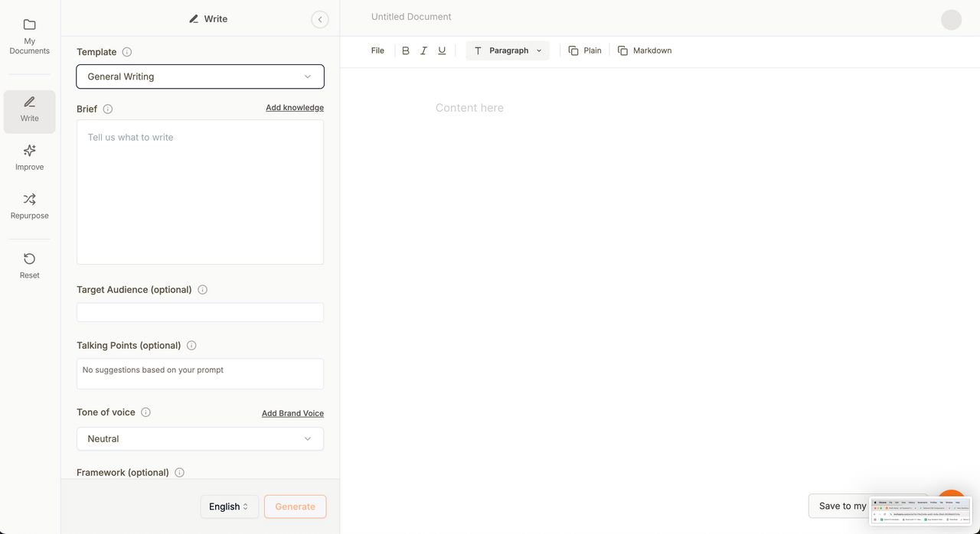The height and width of the screenshot is (534, 980).
Task: Click the screenshot thumbnail preview in corner
Action: point(920,512)
